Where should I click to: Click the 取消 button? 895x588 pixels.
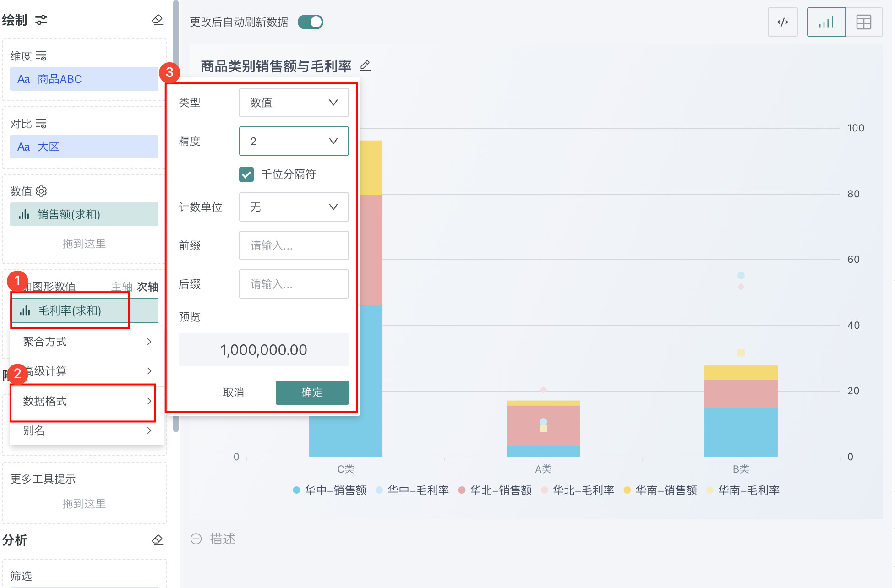point(233,392)
